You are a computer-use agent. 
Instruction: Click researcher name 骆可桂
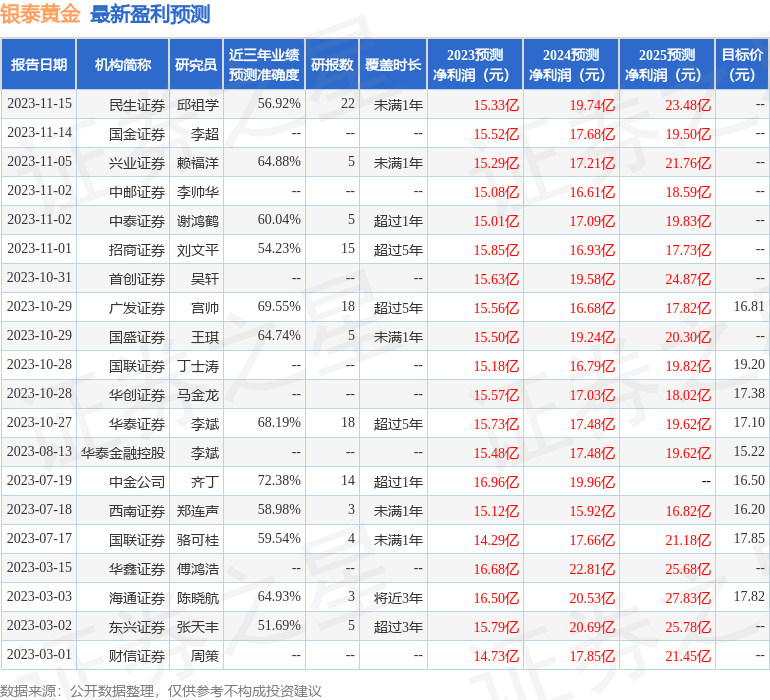198,539
